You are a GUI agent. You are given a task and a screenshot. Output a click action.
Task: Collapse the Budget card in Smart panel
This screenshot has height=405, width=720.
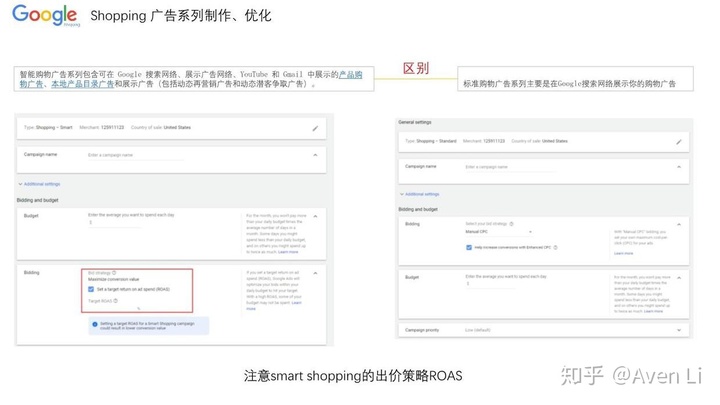point(315,216)
